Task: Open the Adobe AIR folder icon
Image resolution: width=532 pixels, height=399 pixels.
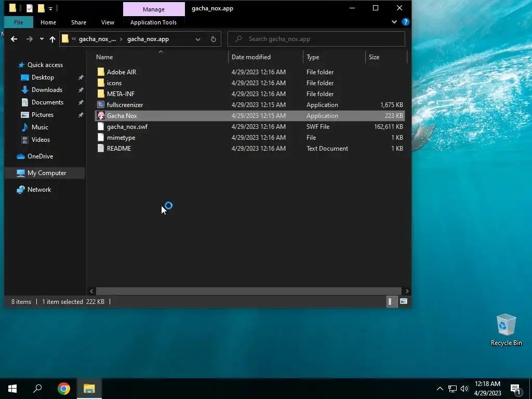Action: pyautogui.click(x=101, y=72)
